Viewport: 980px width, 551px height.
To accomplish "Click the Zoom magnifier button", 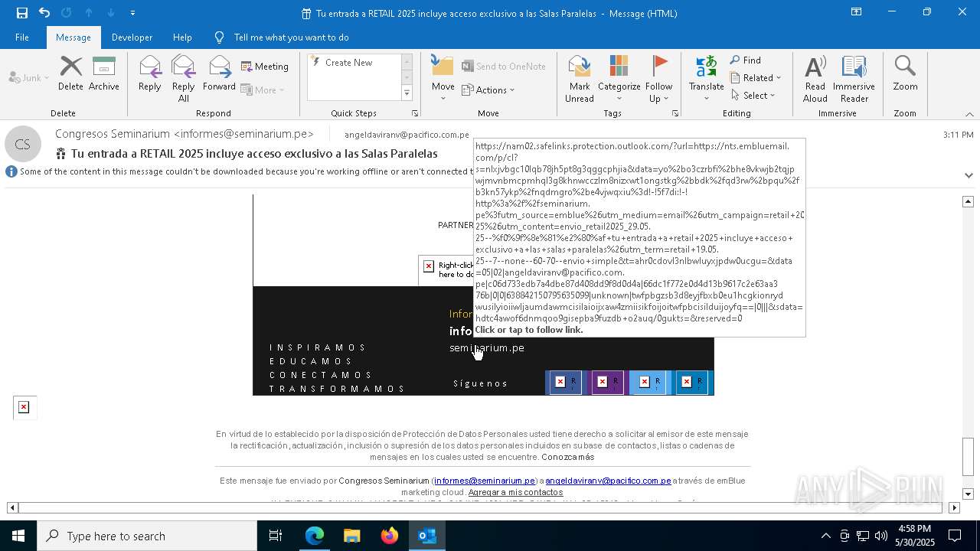I will [x=905, y=74].
